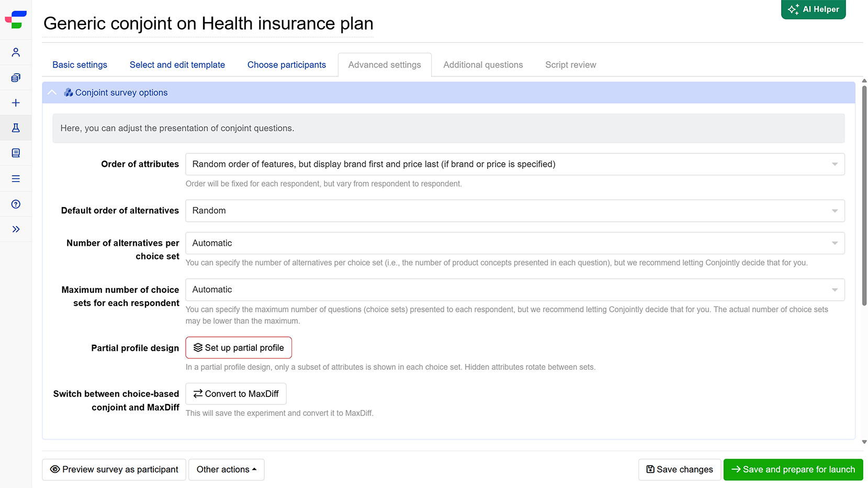Open the coins/credits sidebar icon
Viewport: 868px width, 488px height.
pos(16,77)
